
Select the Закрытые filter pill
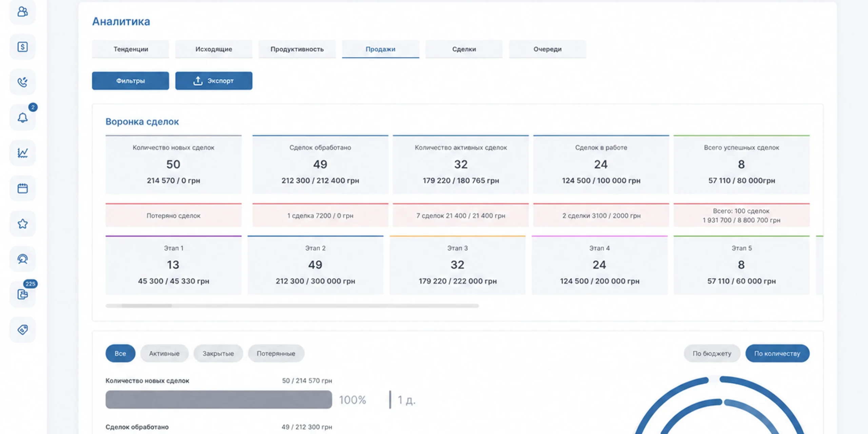tap(218, 353)
